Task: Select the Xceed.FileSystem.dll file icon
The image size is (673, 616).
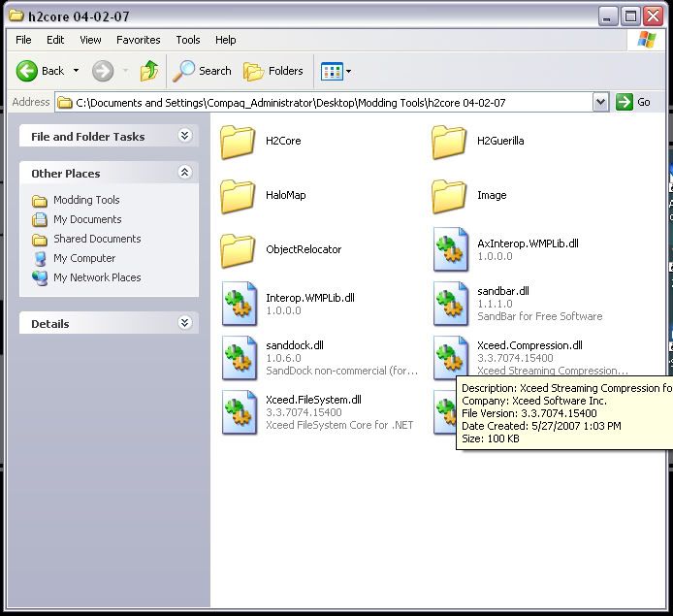Action: [x=240, y=412]
